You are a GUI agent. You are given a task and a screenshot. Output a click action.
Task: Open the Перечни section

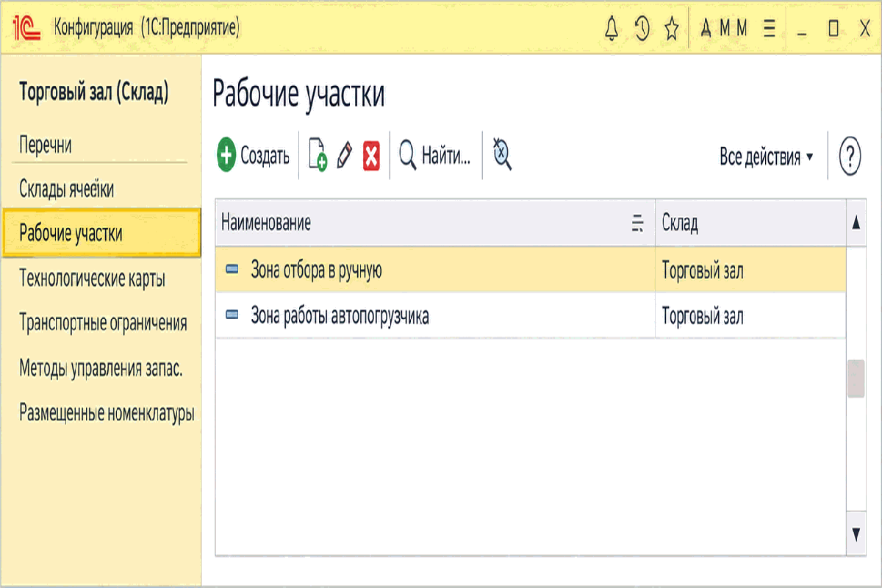(x=46, y=146)
